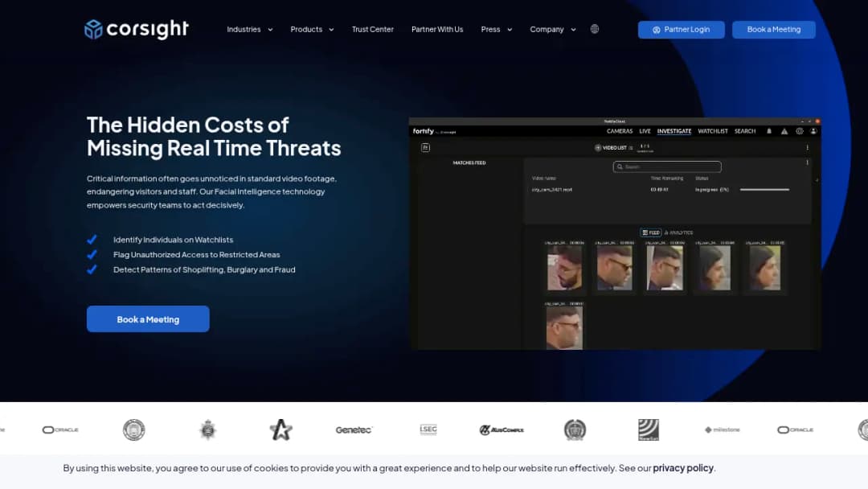
Task: Select the SEARCH tab in Fortify
Action: point(745,131)
